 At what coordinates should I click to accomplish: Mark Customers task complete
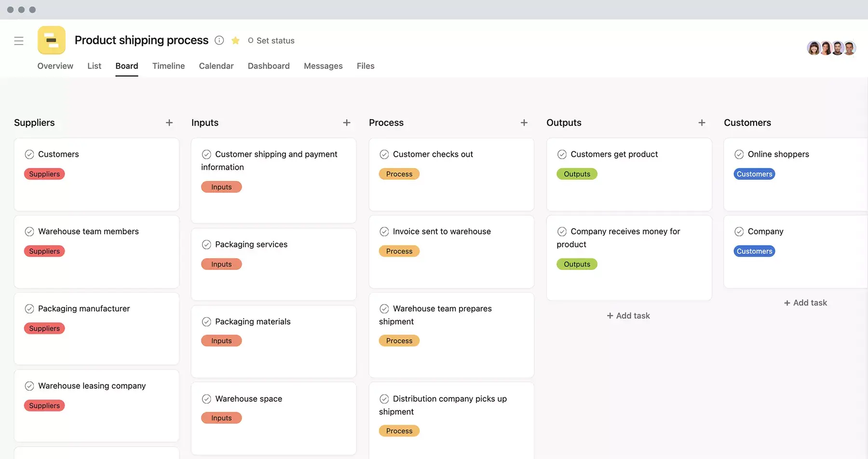pos(29,154)
